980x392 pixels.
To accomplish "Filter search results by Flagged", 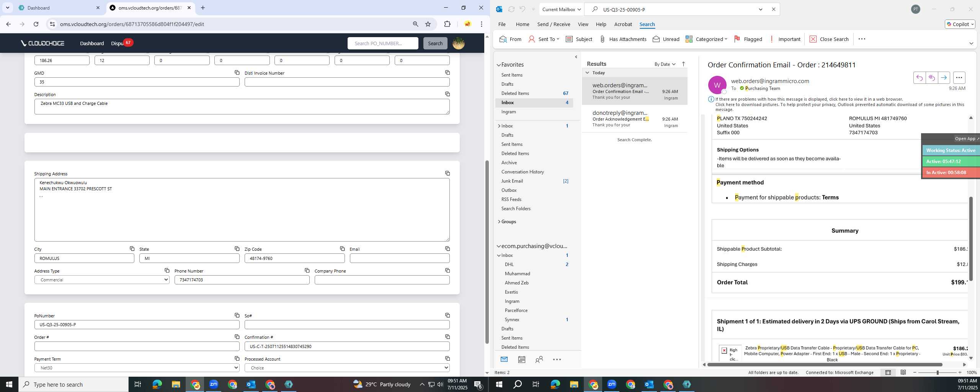I will pyautogui.click(x=748, y=39).
